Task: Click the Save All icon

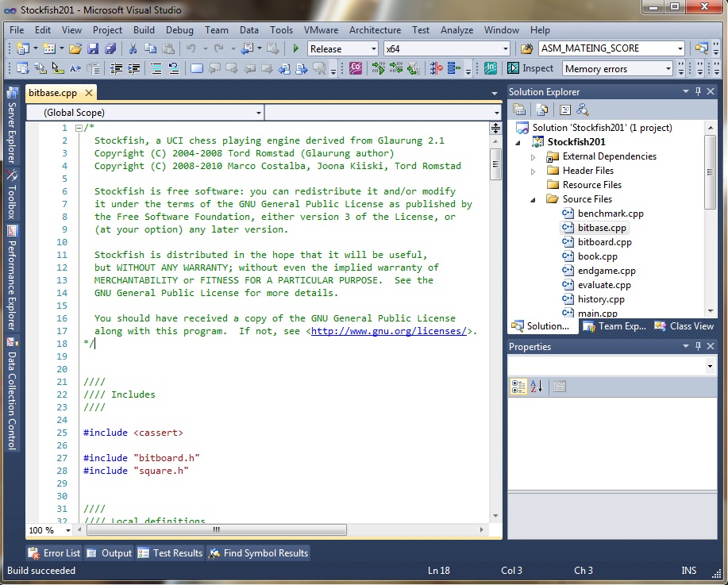Action: pyautogui.click(x=110, y=48)
